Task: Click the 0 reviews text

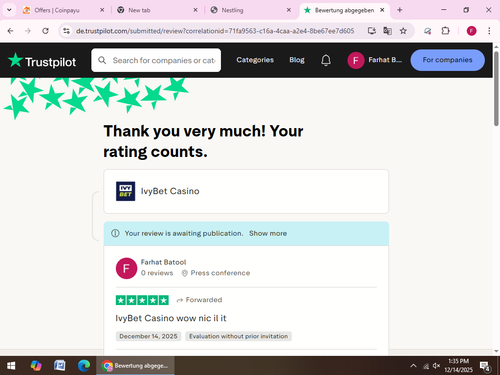Action: pyautogui.click(x=157, y=273)
